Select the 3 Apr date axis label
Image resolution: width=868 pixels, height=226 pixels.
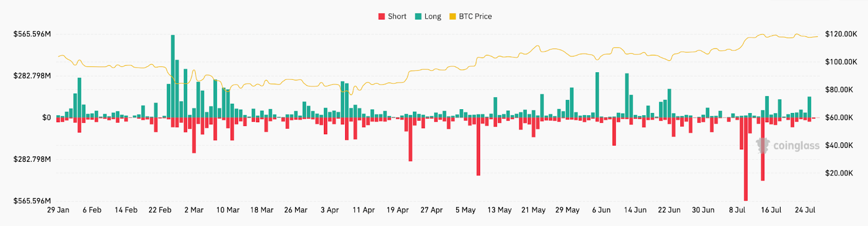click(330, 210)
